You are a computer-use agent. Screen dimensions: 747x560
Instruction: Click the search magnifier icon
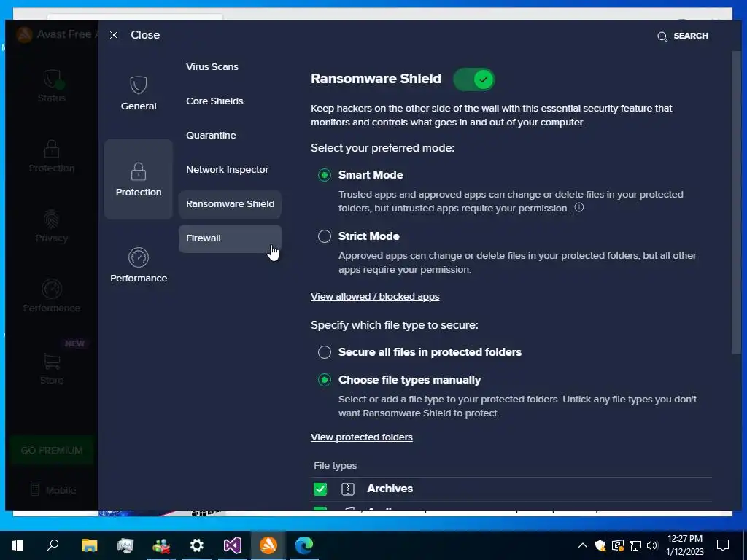662,36
